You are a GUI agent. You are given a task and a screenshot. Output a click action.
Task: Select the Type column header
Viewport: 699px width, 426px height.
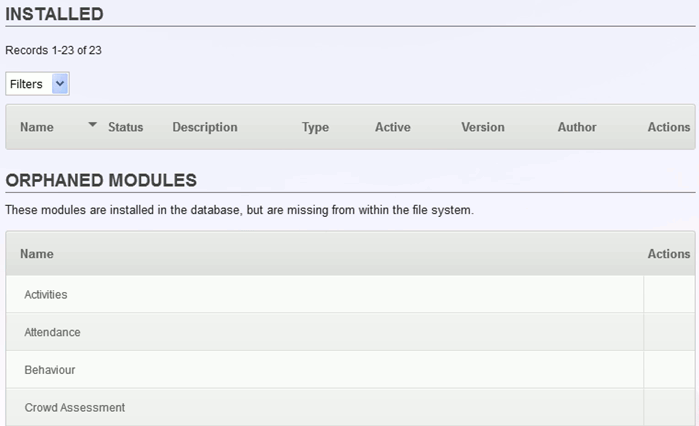[x=315, y=127]
